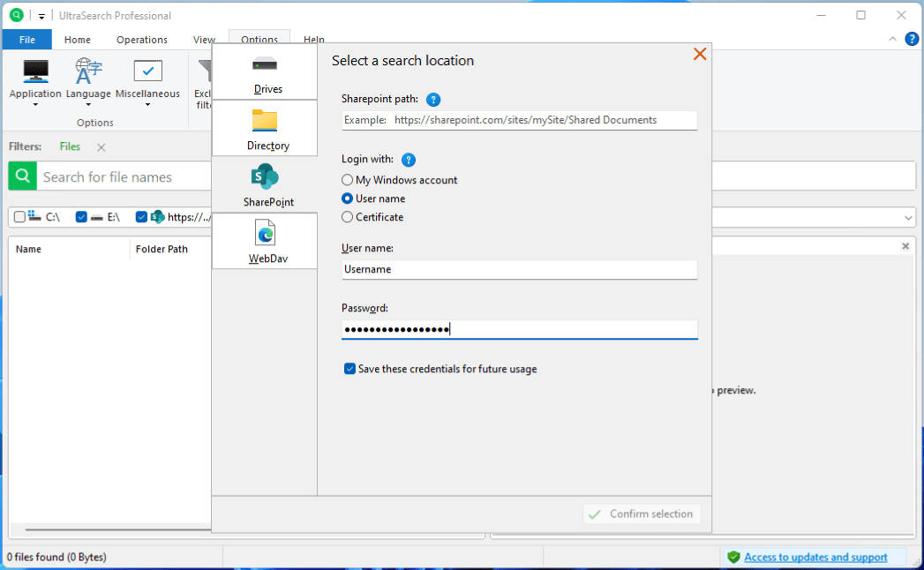
Task: Open the quick access toolbar dropdown
Action: pyautogui.click(x=41, y=16)
